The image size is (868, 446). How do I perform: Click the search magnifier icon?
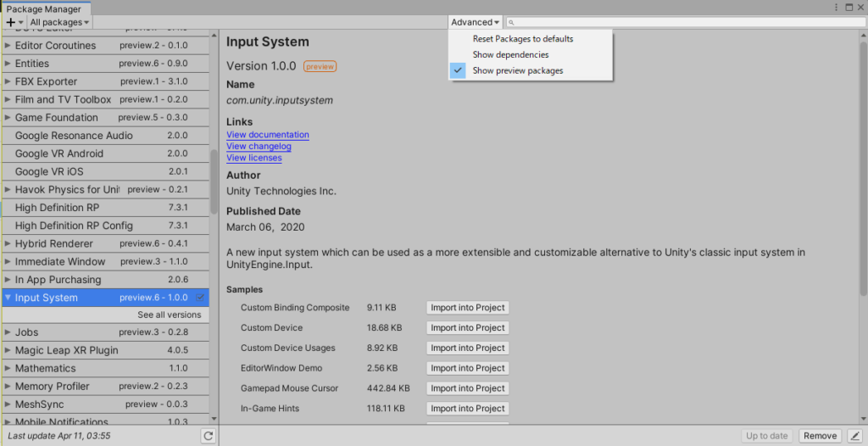pos(511,23)
